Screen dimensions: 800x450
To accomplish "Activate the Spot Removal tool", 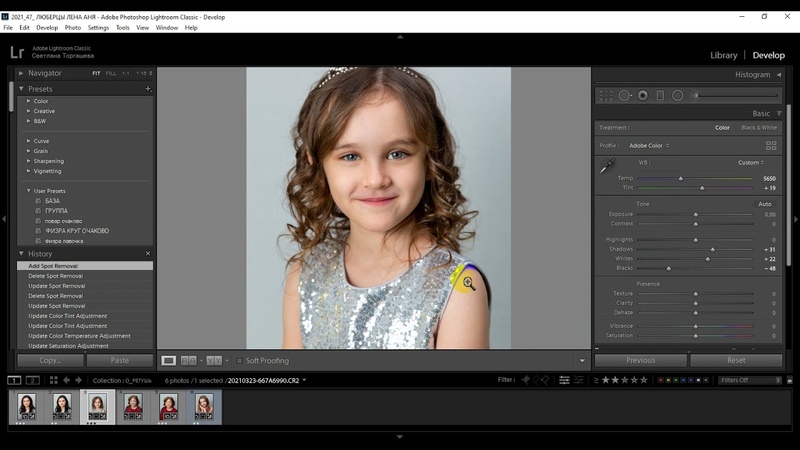I will (x=624, y=95).
